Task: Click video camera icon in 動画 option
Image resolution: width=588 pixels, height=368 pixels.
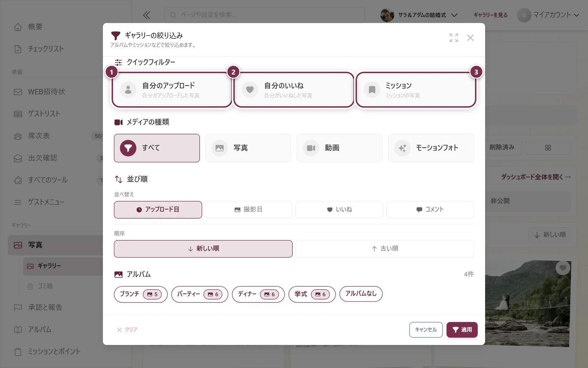Action: tap(311, 148)
